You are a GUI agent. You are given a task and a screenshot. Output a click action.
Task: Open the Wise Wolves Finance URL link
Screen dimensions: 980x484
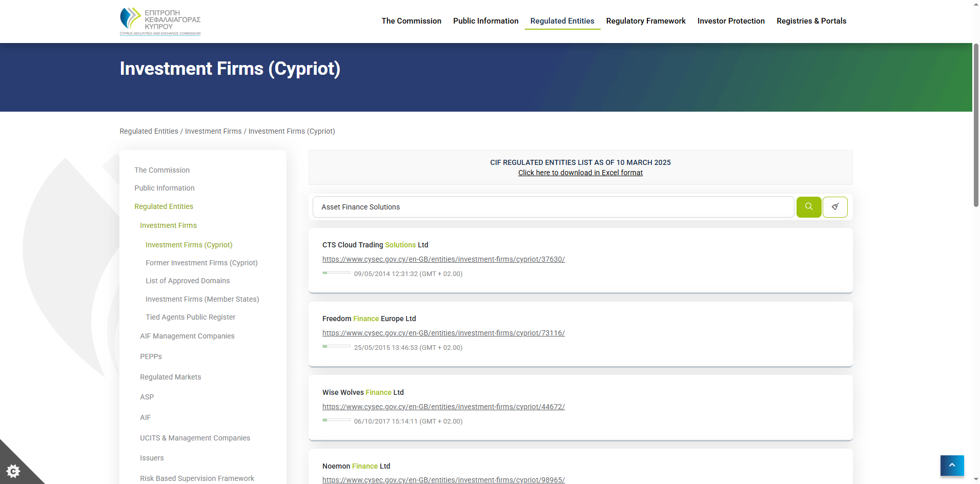coord(443,407)
